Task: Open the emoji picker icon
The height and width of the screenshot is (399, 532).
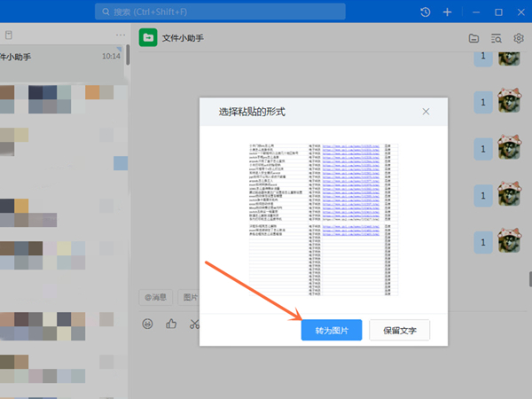Action: [148, 324]
